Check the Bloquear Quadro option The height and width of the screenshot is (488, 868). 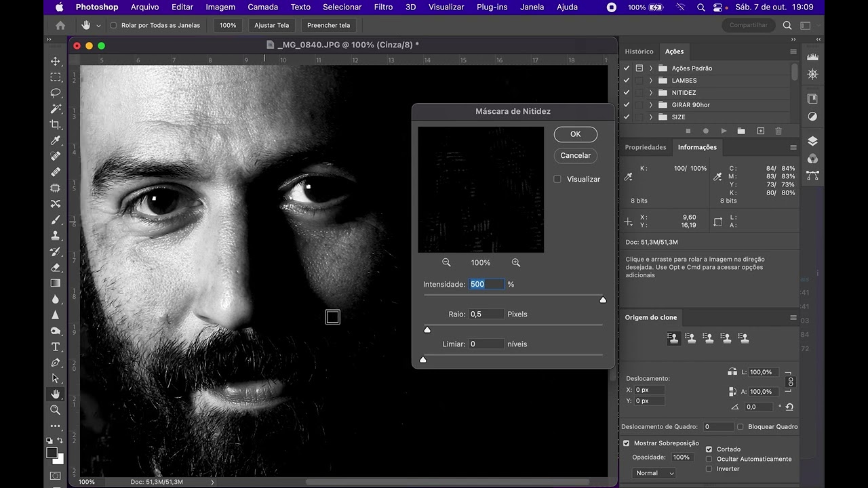click(x=741, y=427)
